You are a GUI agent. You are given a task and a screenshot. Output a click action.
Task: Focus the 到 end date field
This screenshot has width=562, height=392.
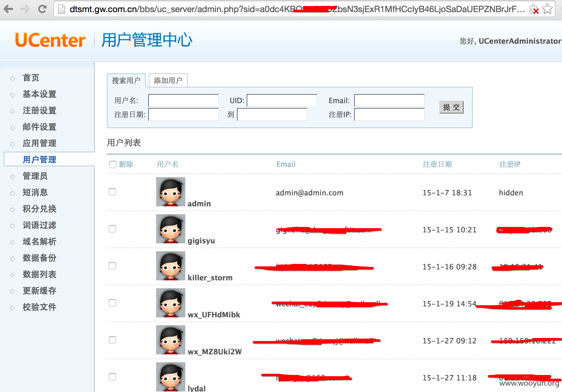[272, 114]
